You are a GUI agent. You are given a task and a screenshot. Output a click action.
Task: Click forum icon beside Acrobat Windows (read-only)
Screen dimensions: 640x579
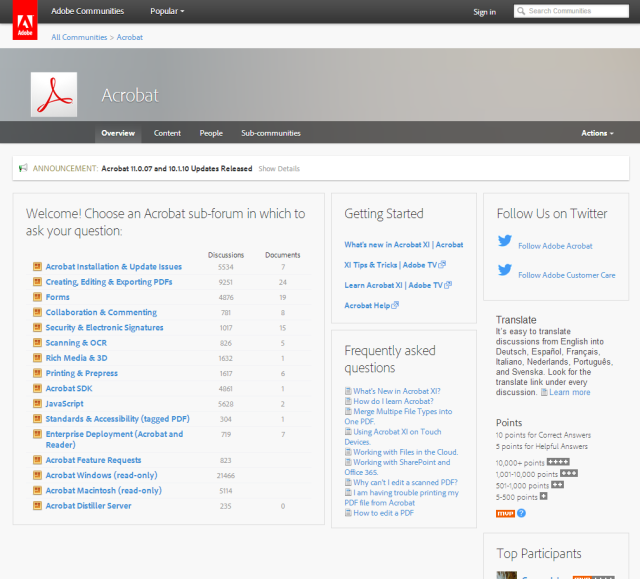(x=37, y=475)
